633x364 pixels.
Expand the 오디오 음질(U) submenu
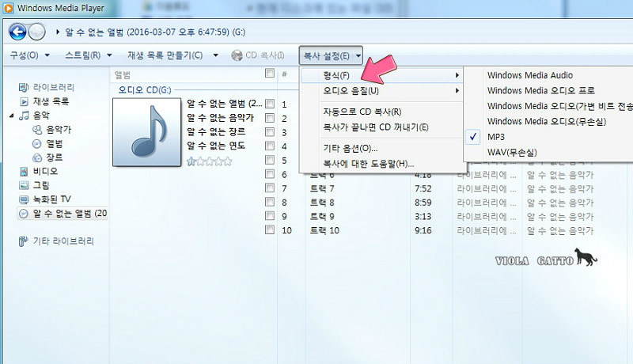pyautogui.click(x=382, y=91)
